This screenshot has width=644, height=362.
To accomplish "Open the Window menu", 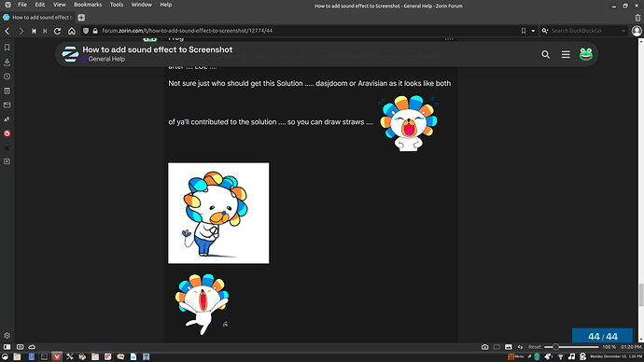I will pyautogui.click(x=141, y=5).
